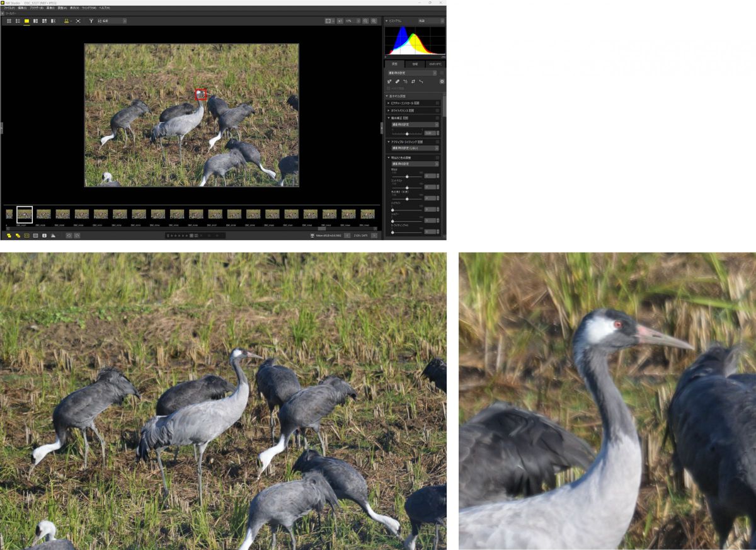Open adjustment settings gear icon
Image resolution: width=756 pixels, height=550 pixels.
coord(442,81)
